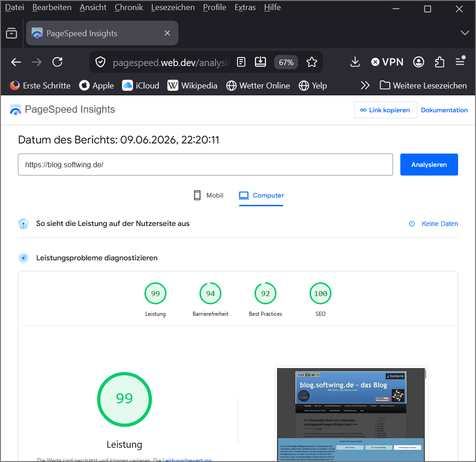Screen dimensions: 476x462
Task: Open the Wetter Online bookmark
Action: (x=258, y=86)
